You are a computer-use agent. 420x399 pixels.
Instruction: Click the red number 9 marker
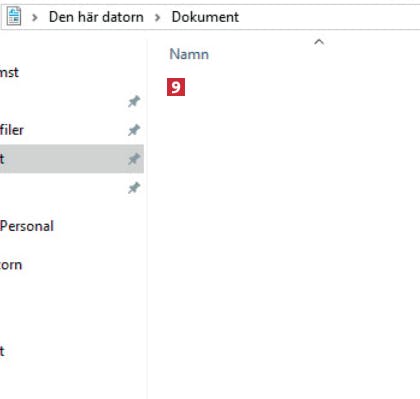(x=176, y=87)
